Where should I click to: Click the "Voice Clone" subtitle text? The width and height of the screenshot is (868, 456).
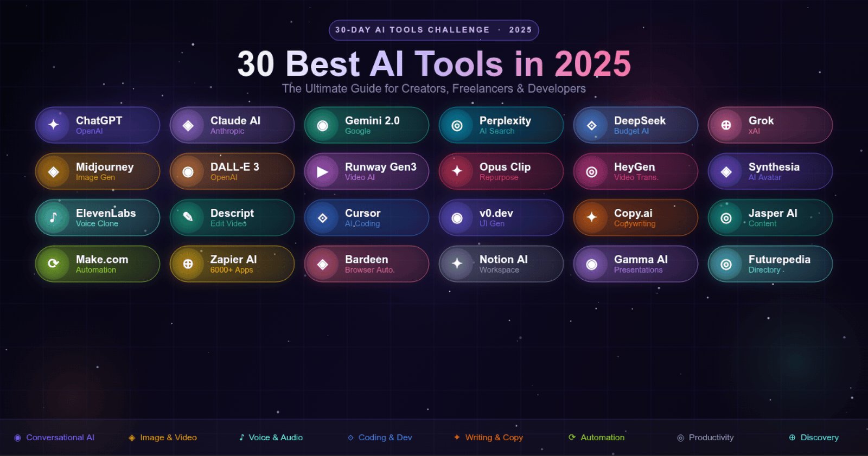[97, 223]
